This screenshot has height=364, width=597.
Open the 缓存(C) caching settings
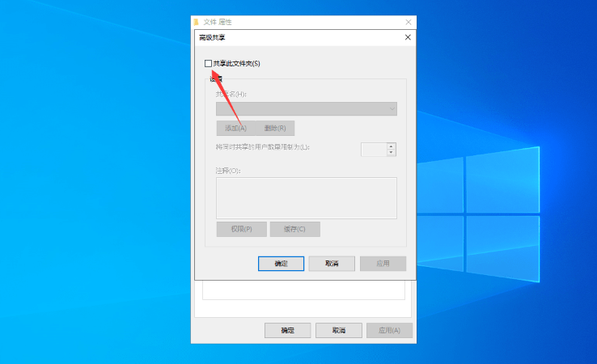pos(294,229)
